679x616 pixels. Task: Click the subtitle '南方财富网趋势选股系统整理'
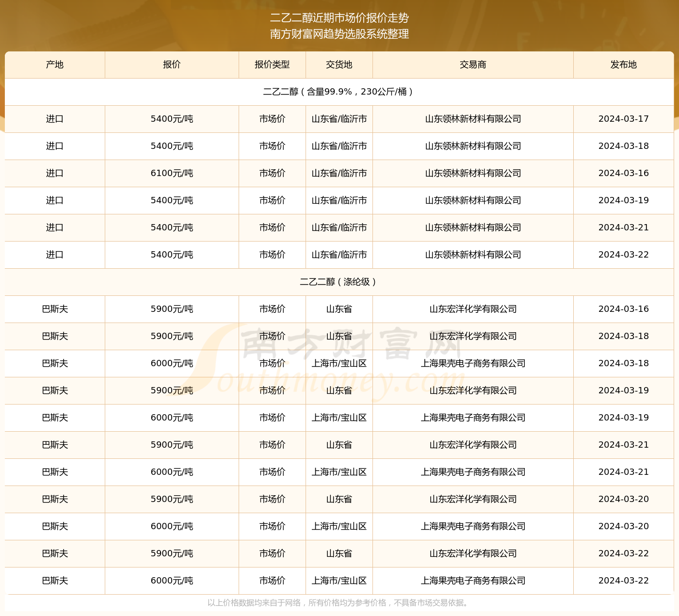339,34
